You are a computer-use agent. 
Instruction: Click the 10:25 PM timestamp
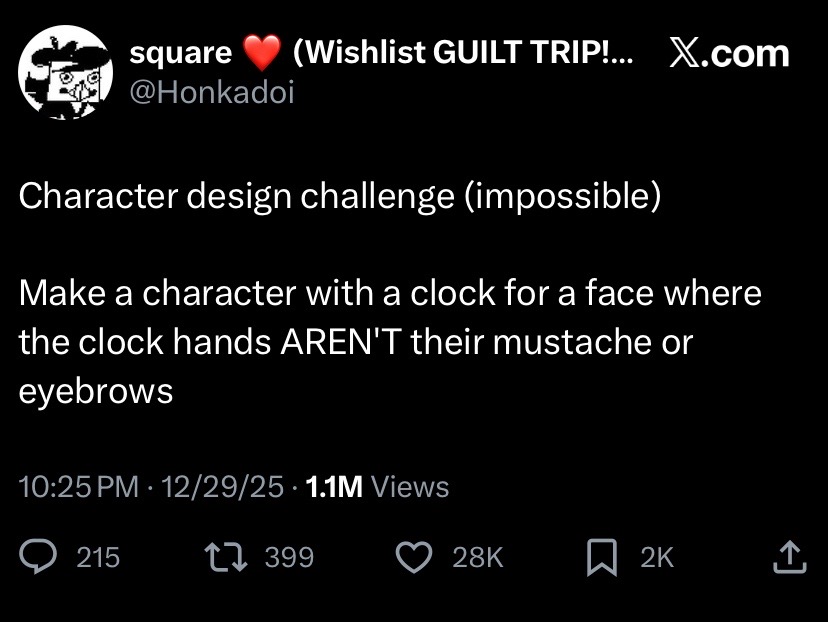pyautogui.click(x=79, y=486)
